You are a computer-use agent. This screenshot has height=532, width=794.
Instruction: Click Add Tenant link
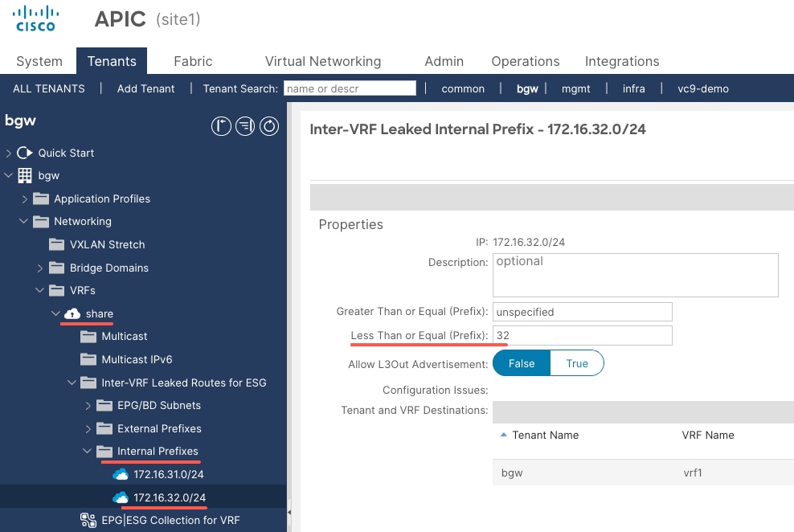(x=145, y=88)
